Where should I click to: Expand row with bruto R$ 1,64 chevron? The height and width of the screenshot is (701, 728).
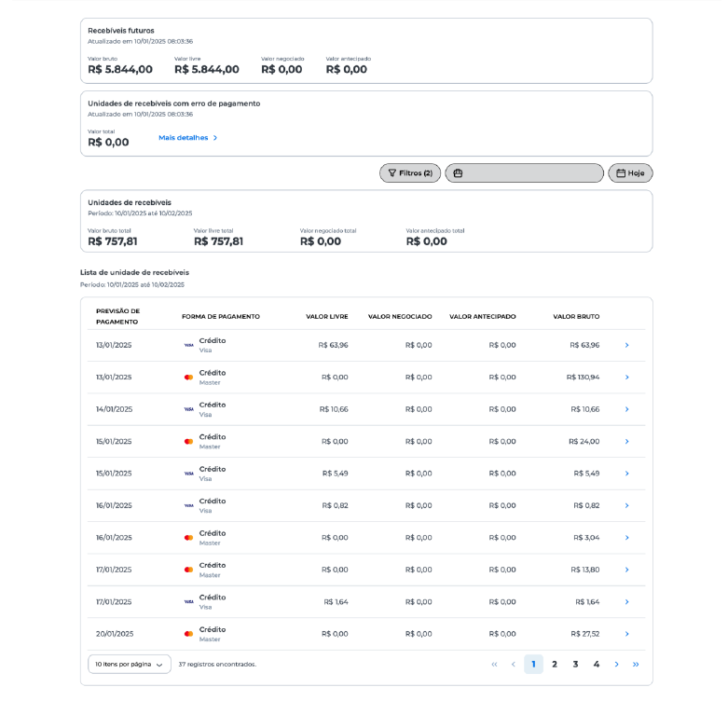(x=626, y=602)
